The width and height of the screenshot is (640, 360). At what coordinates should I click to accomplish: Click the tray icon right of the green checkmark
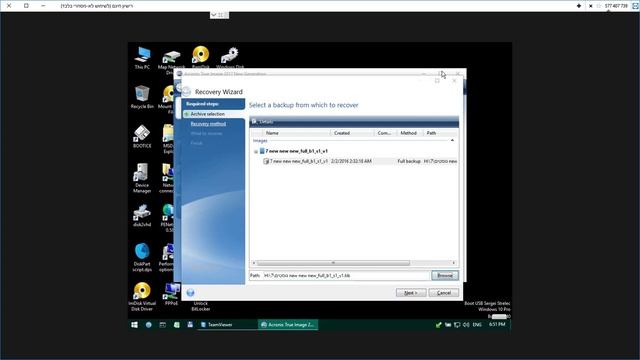click(448, 325)
